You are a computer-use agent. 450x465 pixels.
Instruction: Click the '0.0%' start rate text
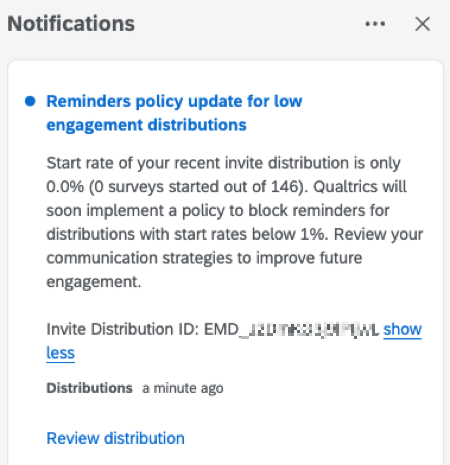tap(65, 187)
